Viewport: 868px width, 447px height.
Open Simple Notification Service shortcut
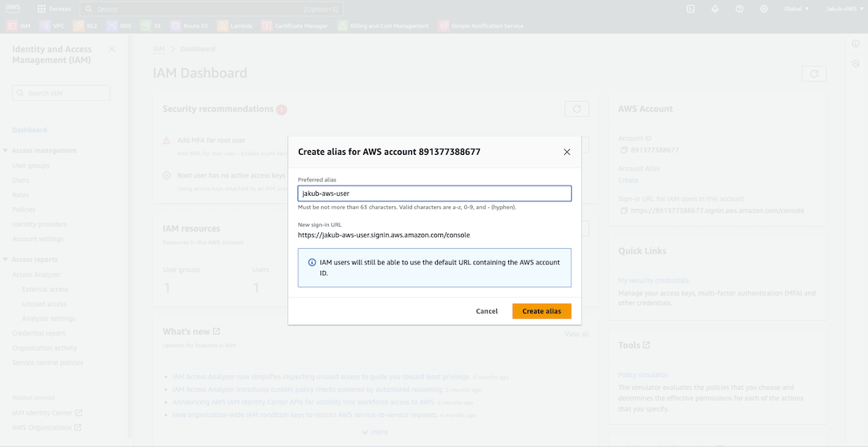pyautogui.click(x=481, y=26)
